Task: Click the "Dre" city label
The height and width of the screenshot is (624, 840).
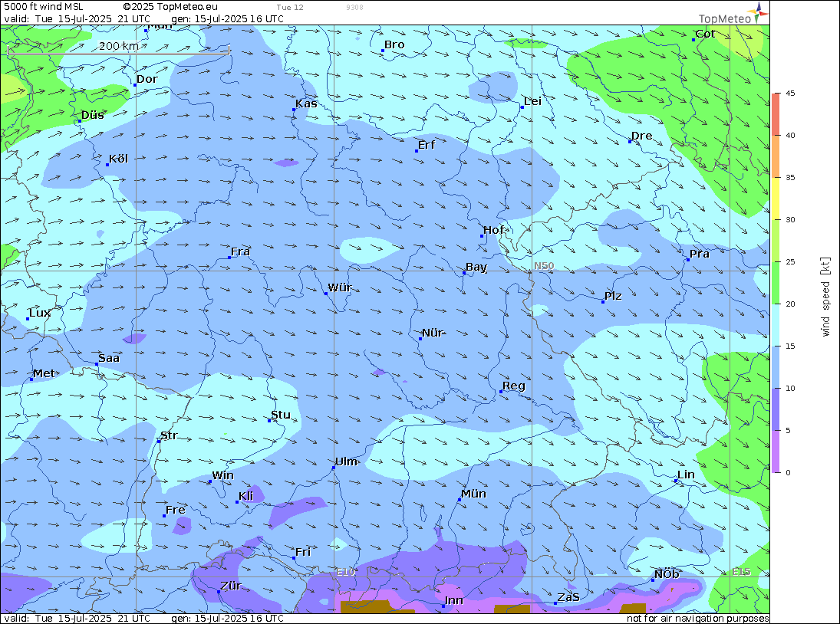Action: point(642,136)
